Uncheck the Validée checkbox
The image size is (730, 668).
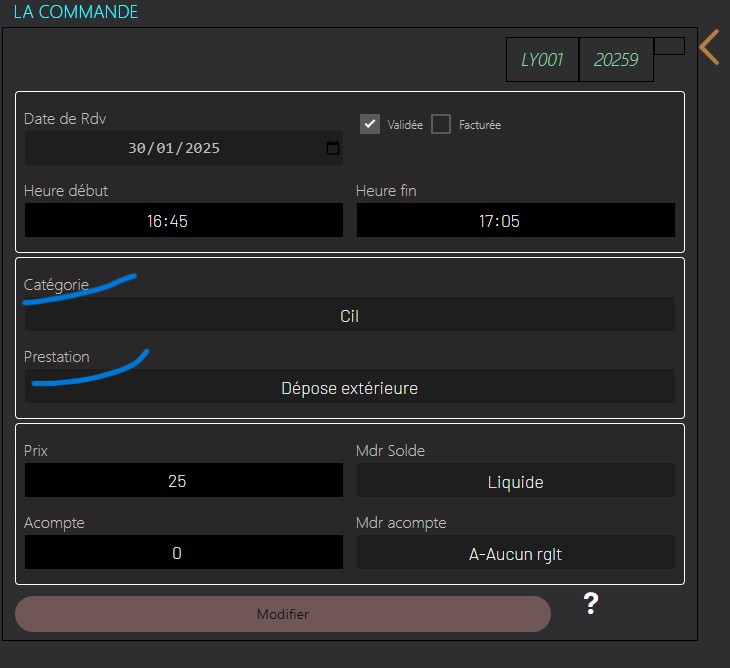(x=370, y=124)
